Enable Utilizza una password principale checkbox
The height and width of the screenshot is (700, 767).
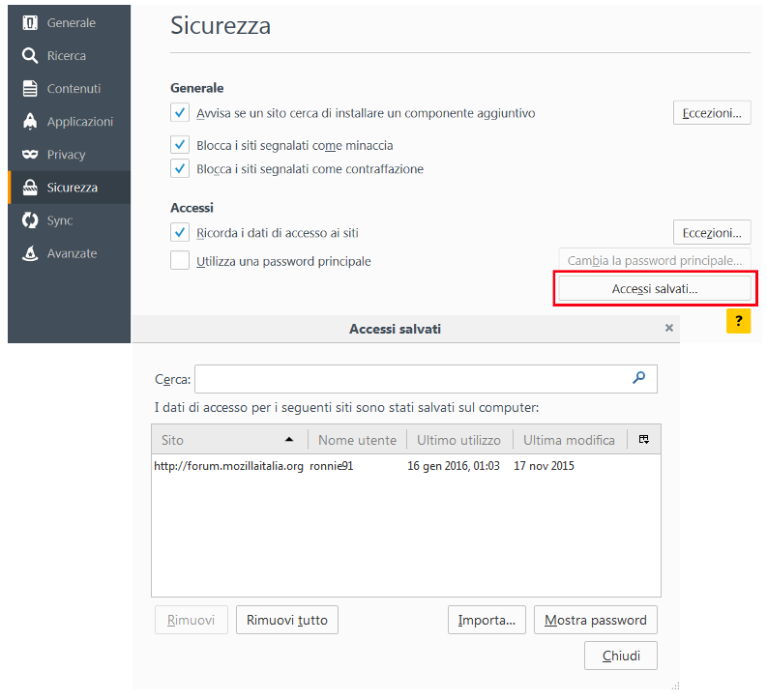click(x=180, y=260)
